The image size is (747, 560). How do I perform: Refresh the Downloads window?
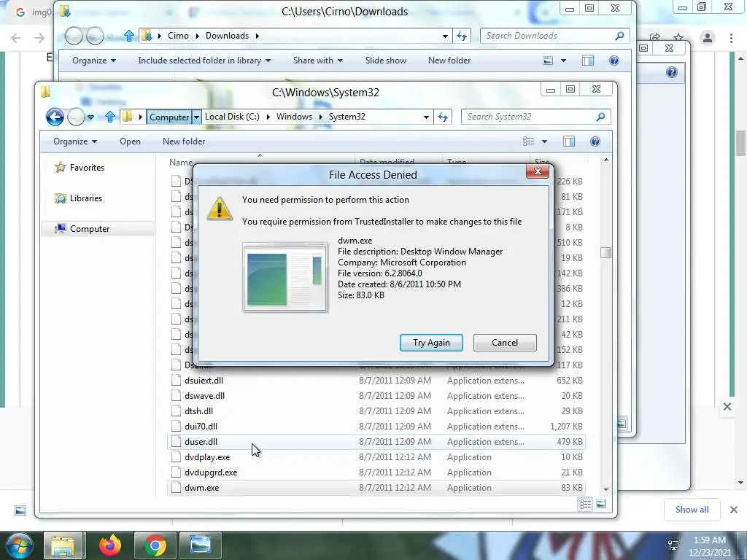click(x=462, y=36)
